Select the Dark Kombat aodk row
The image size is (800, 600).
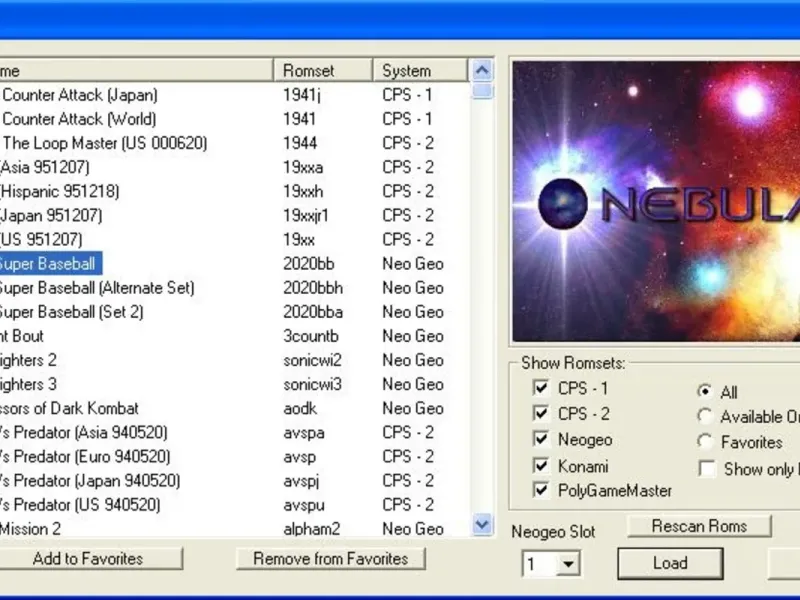pyautogui.click(x=234, y=408)
